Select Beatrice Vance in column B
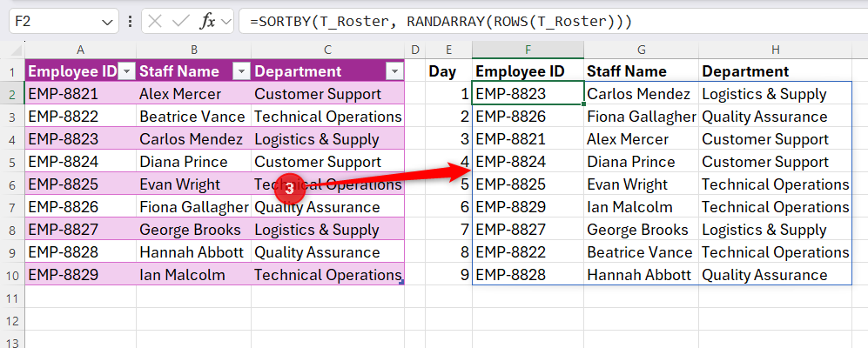868x348 pixels. pyautogui.click(x=194, y=117)
